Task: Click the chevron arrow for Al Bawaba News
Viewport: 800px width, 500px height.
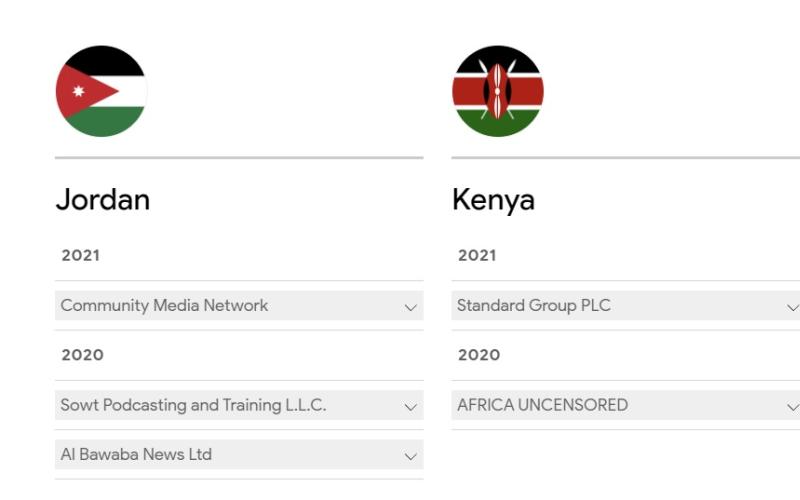Action: [x=410, y=456]
